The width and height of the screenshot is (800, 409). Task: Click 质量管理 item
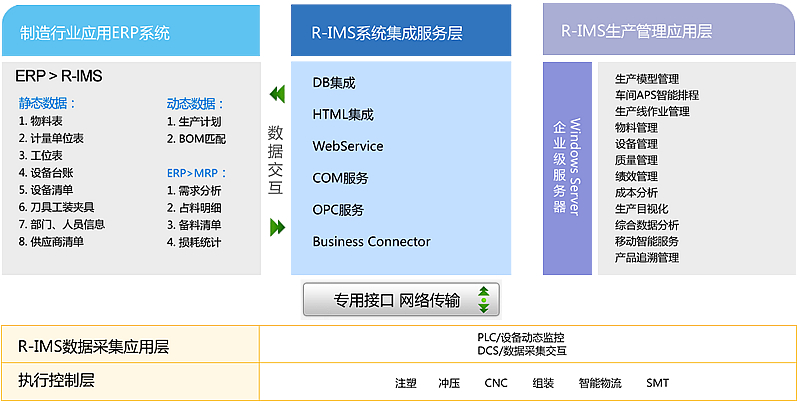(636, 160)
